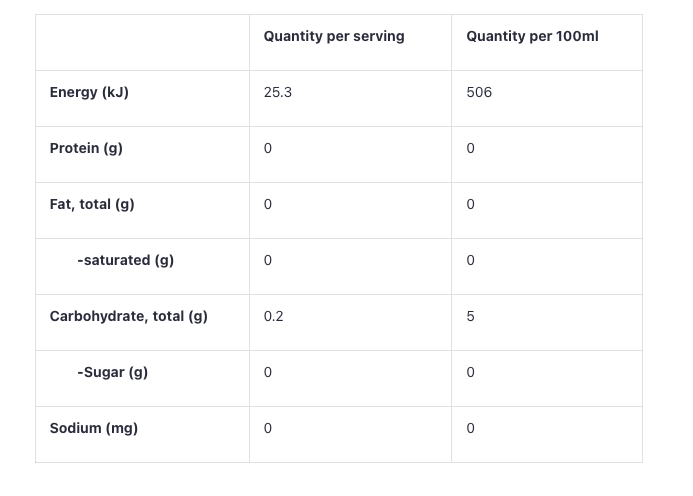Select the 'Sodium (mg)' row label
The width and height of the screenshot is (693, 496).
pos(94,428)
